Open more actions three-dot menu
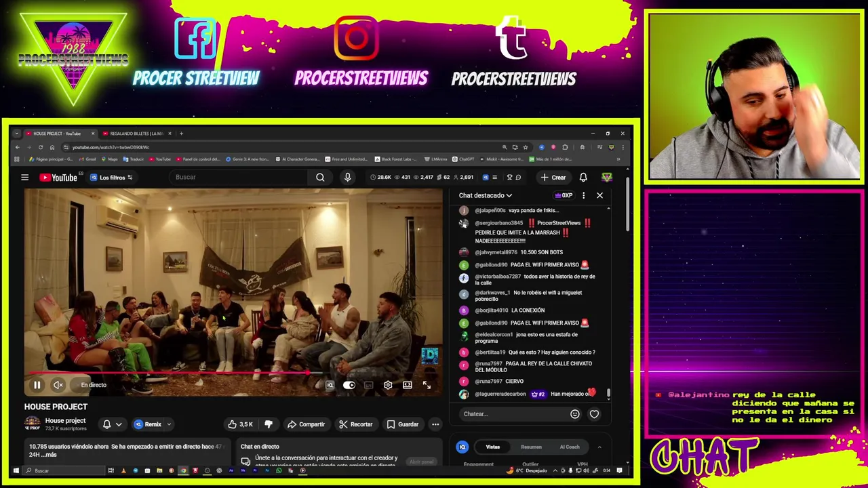This screenshot has width=868, height=488. 435,424
